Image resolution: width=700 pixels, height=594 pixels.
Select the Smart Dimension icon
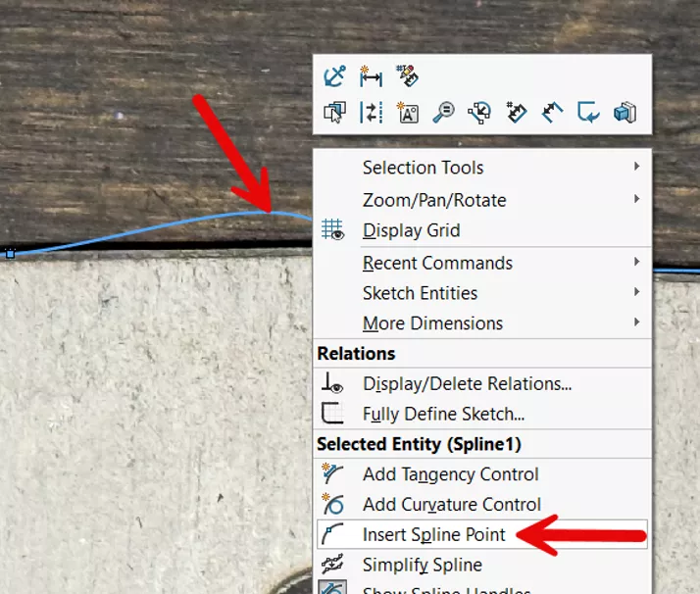(x=371, y=76)
